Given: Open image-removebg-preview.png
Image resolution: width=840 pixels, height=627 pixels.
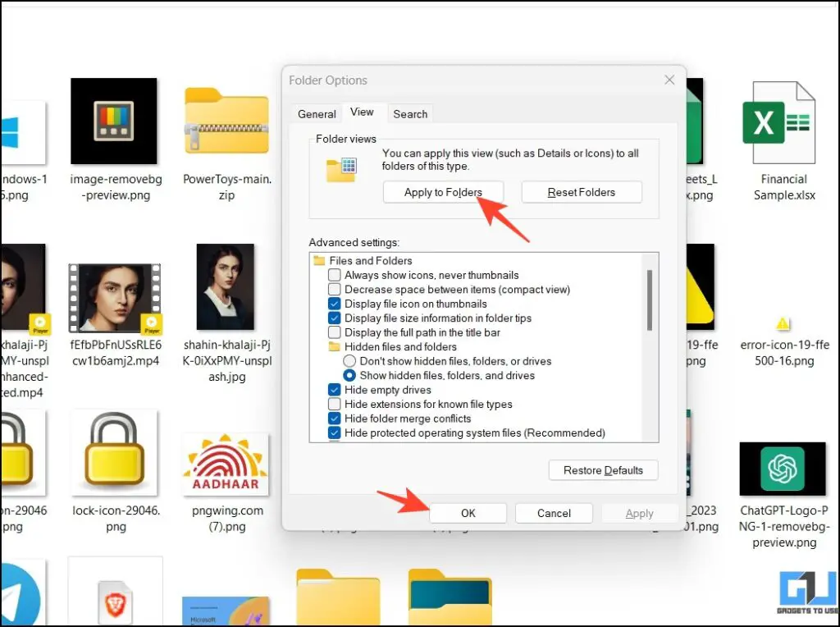Looking at the screenshot, I should pyautogui.click(x=115, y=121).
